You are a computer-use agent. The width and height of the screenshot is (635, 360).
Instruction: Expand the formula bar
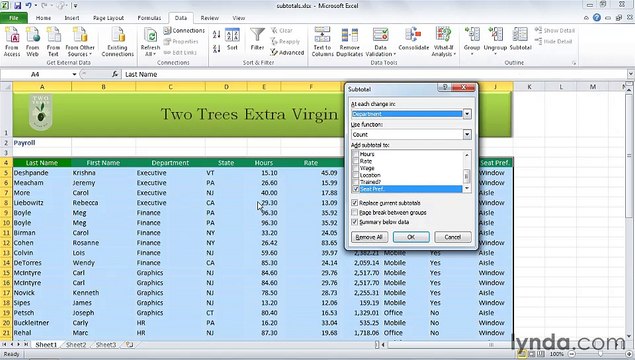631,74
